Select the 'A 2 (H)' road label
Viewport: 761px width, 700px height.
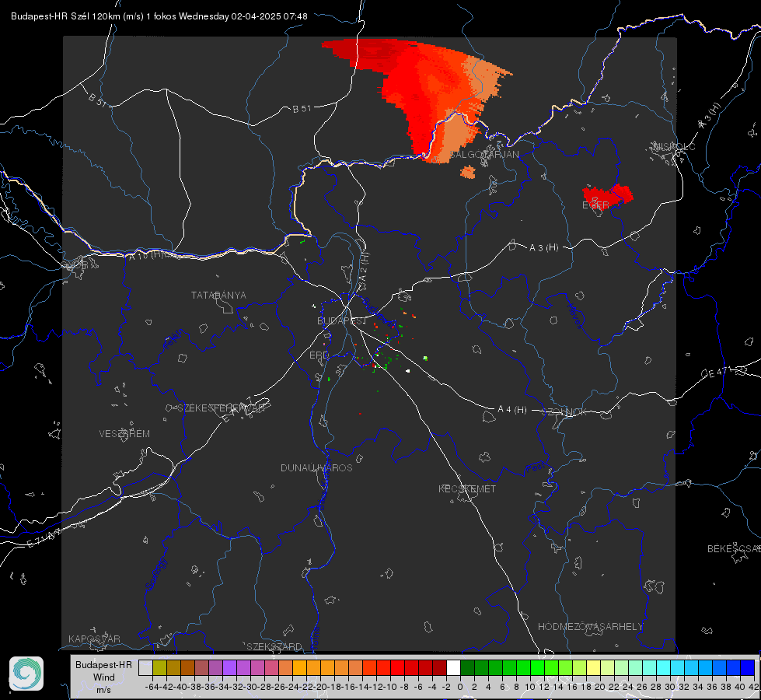(x=364, y=268)
